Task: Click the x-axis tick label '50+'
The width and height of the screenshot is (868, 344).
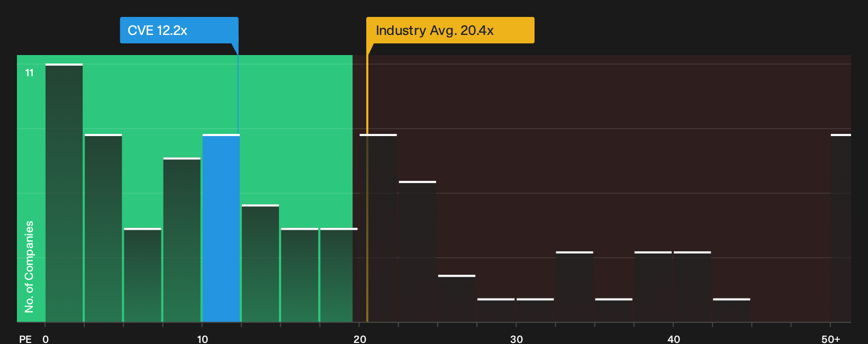Action: [x=831, y=339]
